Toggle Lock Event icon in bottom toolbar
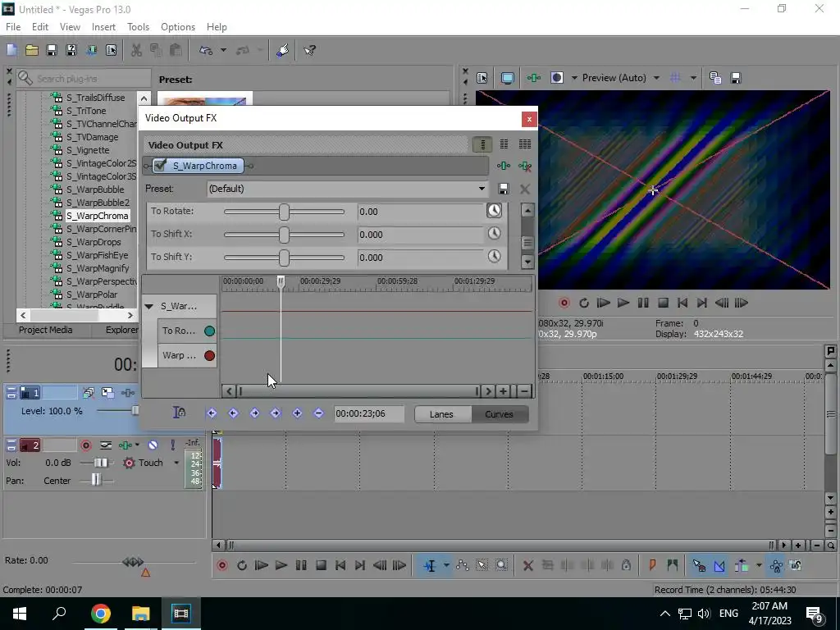 click(x=626, y=565)
